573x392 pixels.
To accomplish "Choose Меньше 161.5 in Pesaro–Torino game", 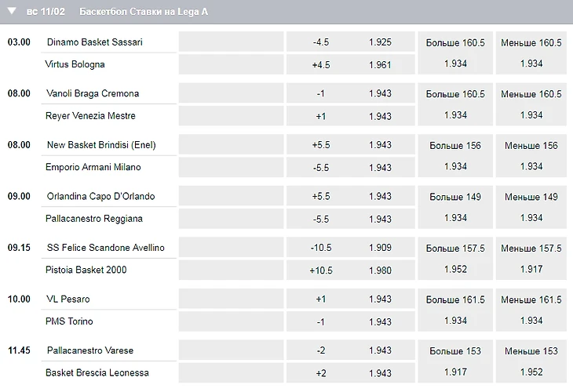I will click(x=531, y=310).
